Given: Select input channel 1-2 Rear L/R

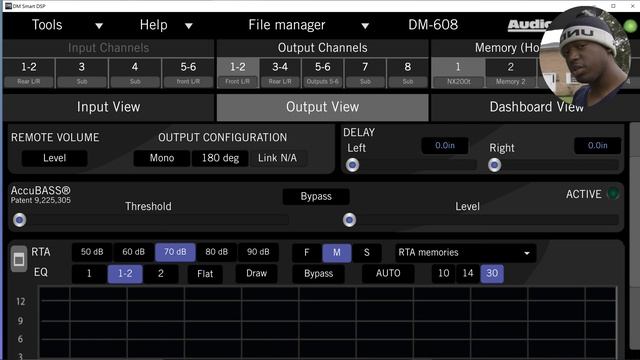Looking at the screenshot, I should pyautogui.click(x=29, y=73).
